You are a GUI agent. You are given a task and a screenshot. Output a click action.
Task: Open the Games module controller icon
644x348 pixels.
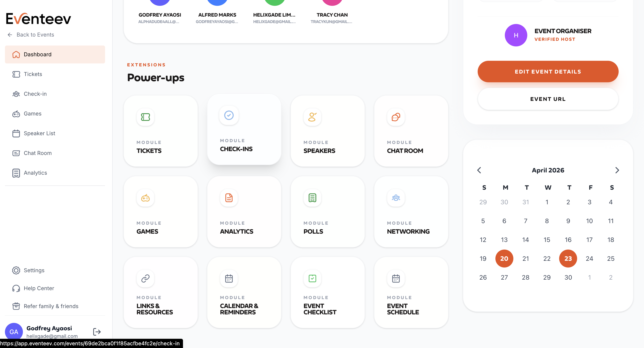tap(145, 198)
